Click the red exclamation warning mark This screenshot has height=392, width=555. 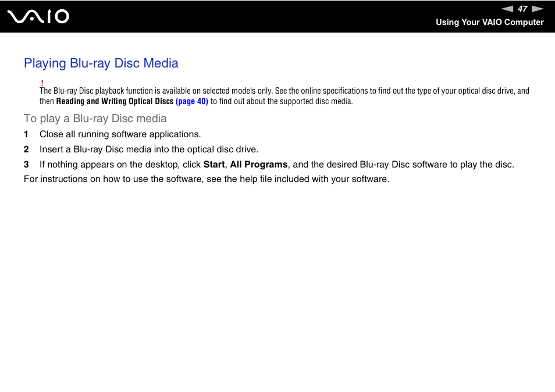(42, 83)
